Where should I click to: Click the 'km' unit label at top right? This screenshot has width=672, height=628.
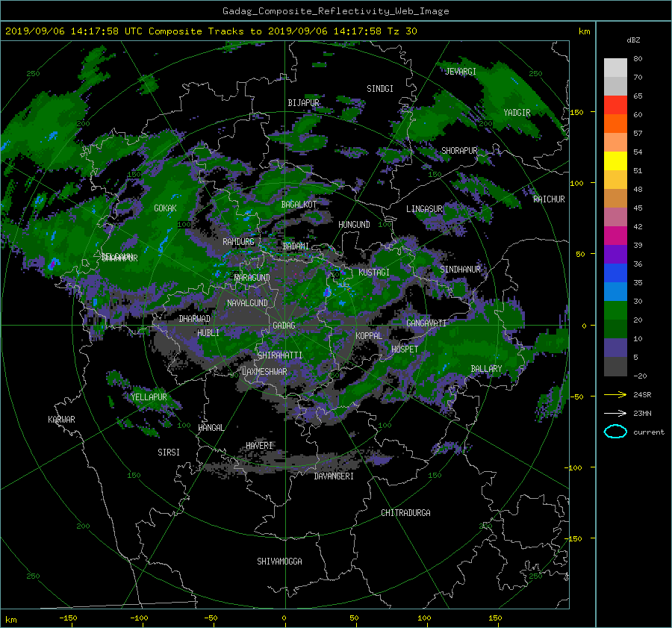tap(584, 31)
